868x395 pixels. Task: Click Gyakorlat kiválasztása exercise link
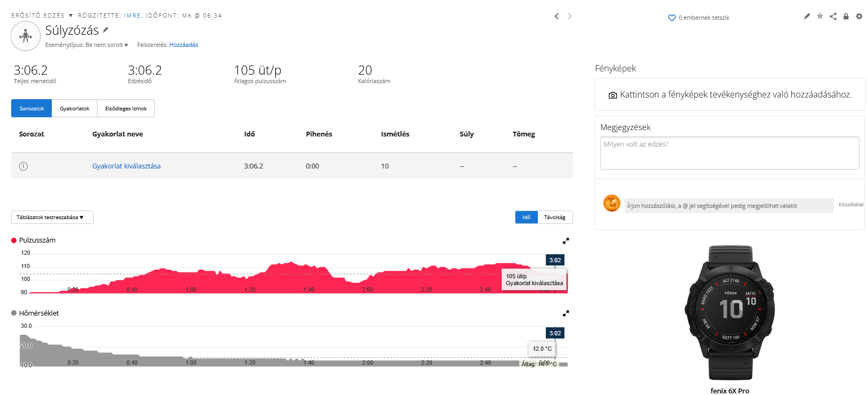(126, 166)
